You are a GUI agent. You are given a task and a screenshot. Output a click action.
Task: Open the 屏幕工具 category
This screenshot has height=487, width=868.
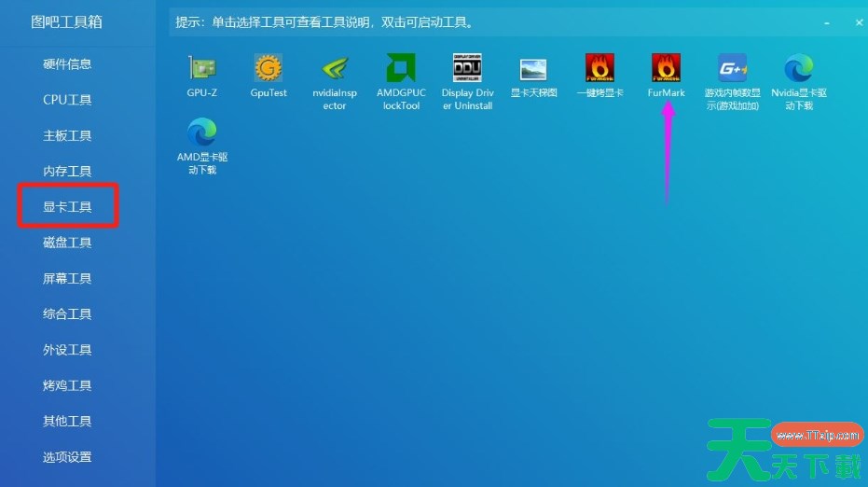[67, 278]
